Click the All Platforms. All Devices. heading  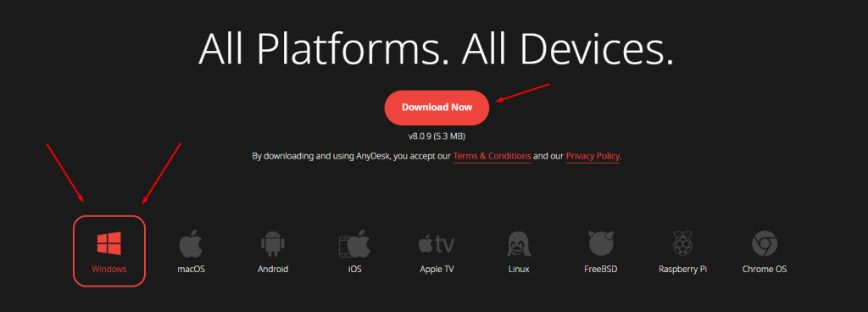coord(437,49)
